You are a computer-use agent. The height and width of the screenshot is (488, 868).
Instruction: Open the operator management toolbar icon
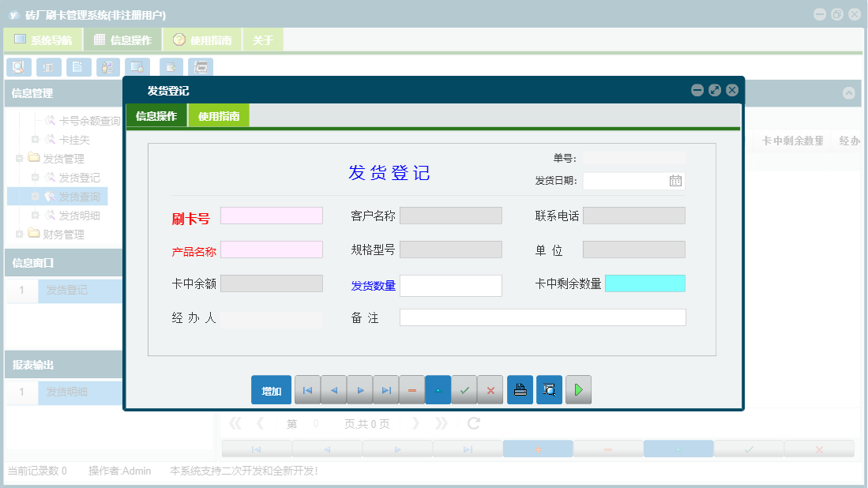pyautogui.click(x=107, y=67)
